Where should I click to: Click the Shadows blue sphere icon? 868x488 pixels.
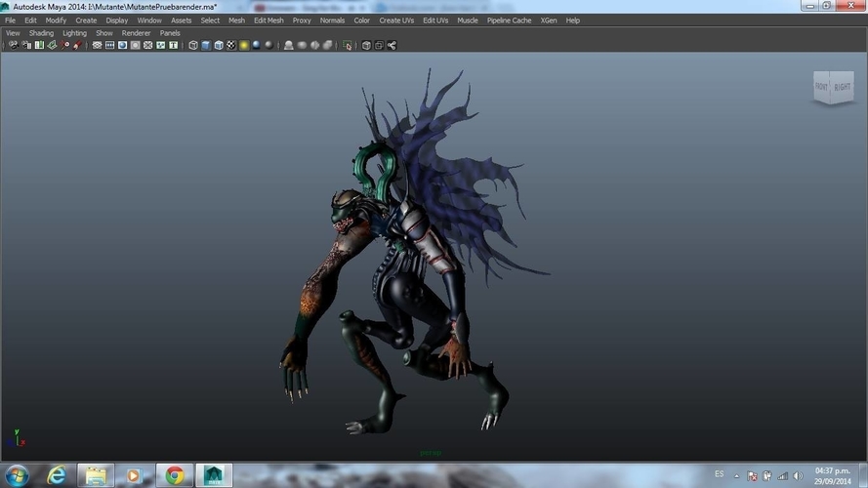(257, 45)
